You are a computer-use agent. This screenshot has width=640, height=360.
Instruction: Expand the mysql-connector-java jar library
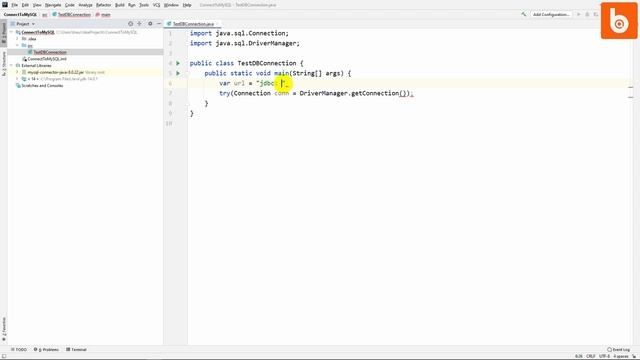pyautogui.click(x=18, y=72)
